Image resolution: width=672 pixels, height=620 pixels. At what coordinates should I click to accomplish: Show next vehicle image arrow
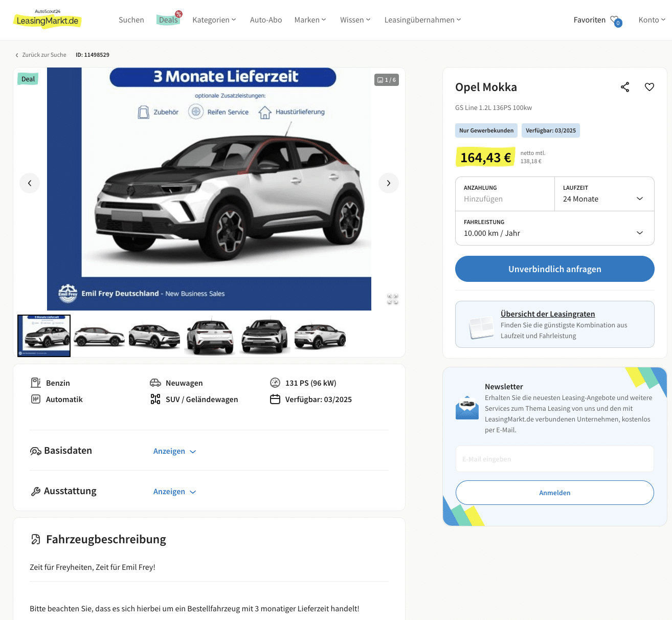[x=389, y=183]
